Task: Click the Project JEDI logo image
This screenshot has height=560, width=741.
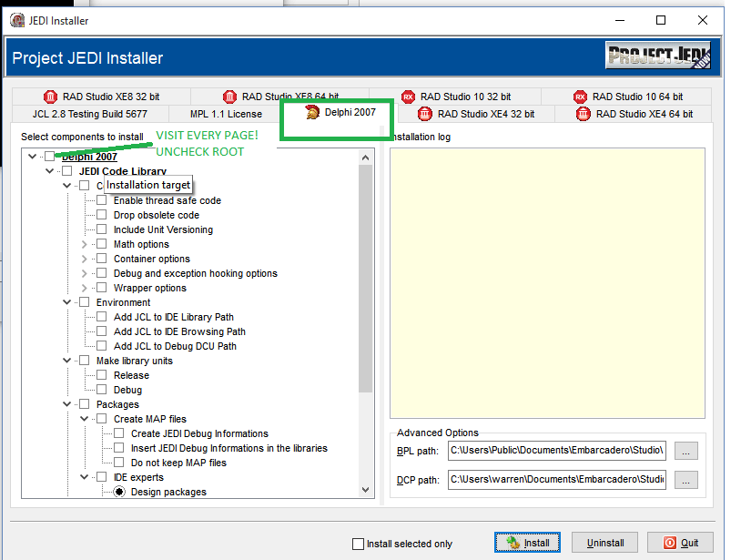Action: (658, 56)
